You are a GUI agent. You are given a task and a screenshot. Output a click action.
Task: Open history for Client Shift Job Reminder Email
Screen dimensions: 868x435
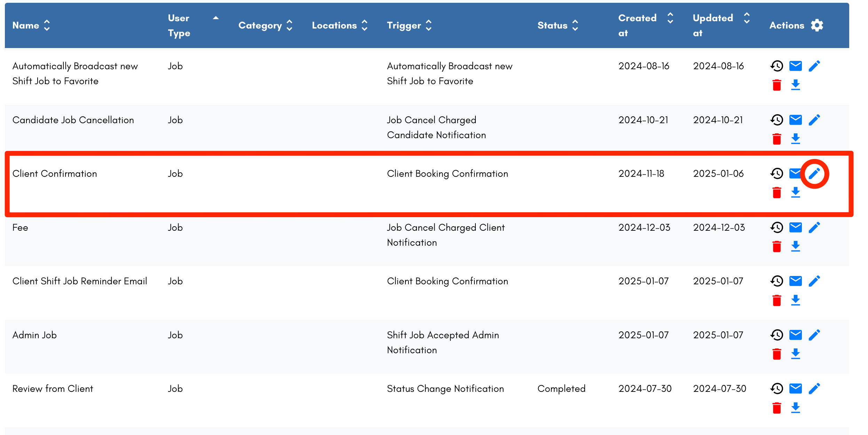click(776, 281)
